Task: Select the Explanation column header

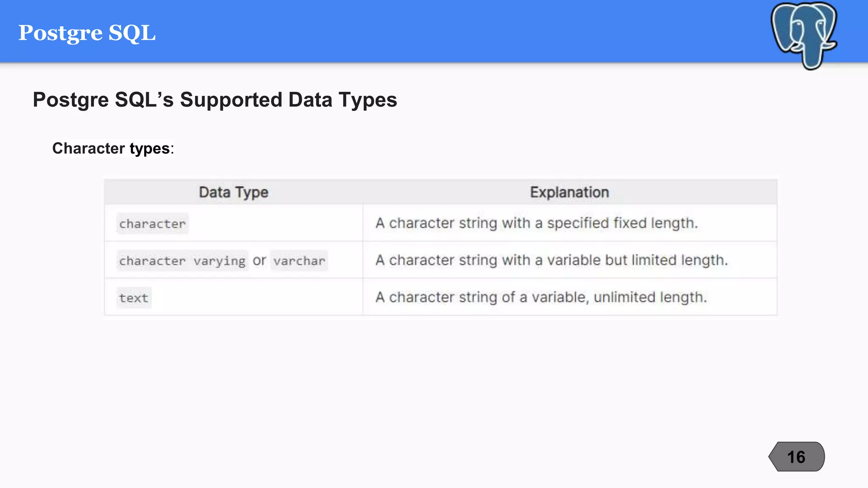Action: [x=570, y=192]
